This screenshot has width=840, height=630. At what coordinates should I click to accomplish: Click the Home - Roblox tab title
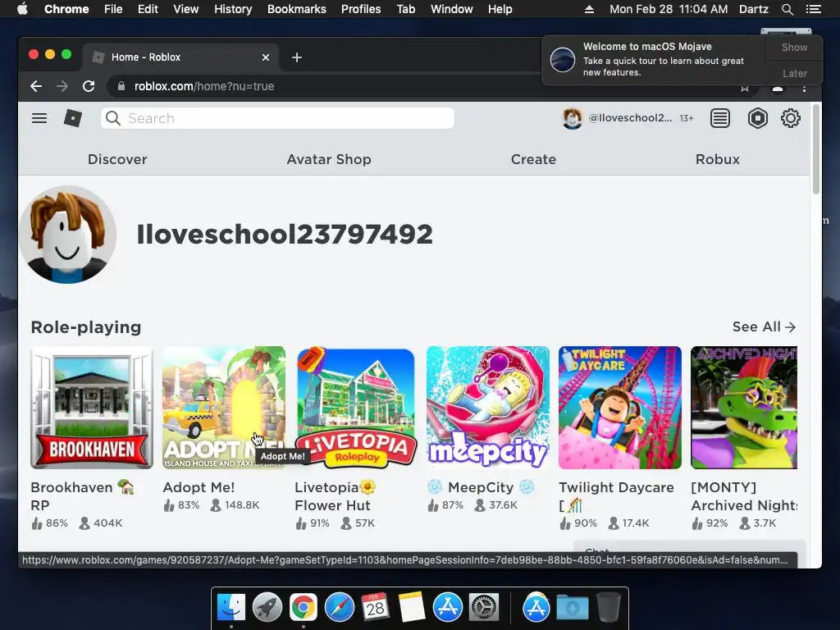[146, 57]
